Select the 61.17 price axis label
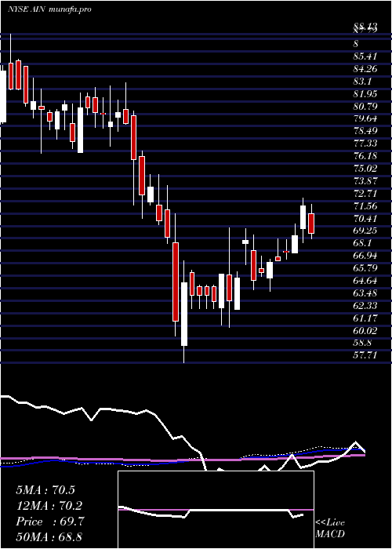392x549 pixels. click(x=366, y=318)
